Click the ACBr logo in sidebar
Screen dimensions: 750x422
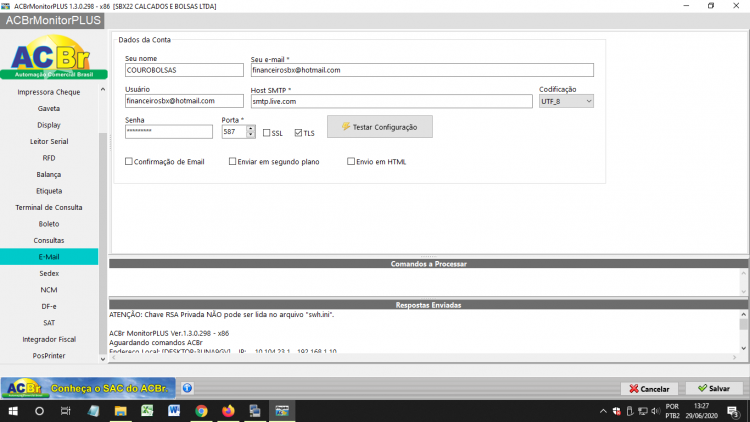pyautogui.click(x=54, y=56)
